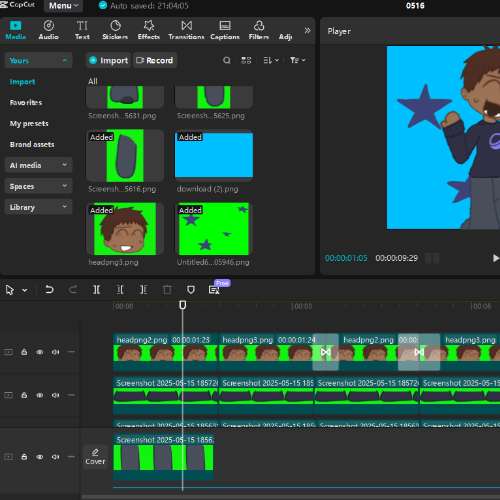
Task: Select the Screensh...5625.png thumbnail
Action: pyautogui.click(x=214, y=97)
